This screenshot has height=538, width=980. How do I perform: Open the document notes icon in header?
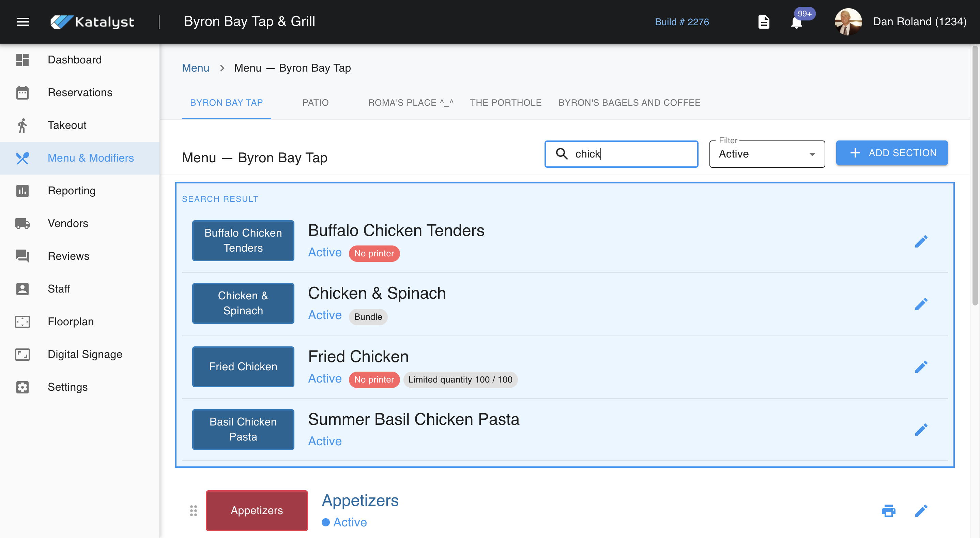(x=763, y=22)
